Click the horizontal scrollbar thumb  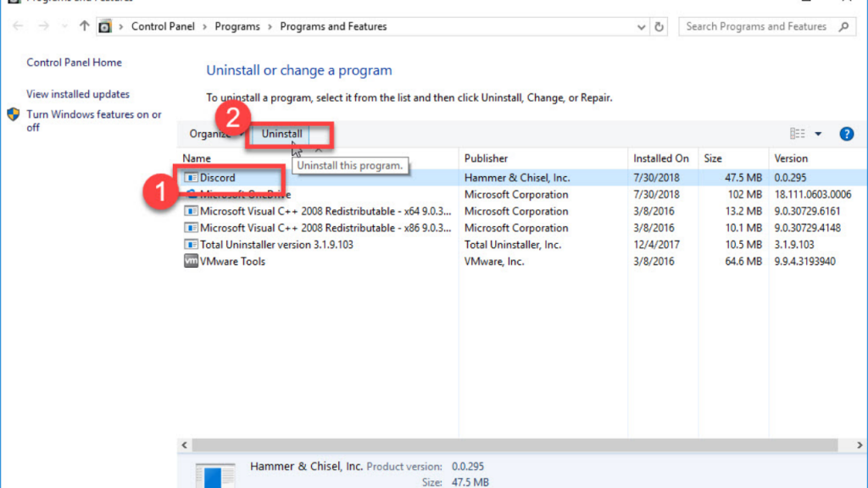[515, 445]
